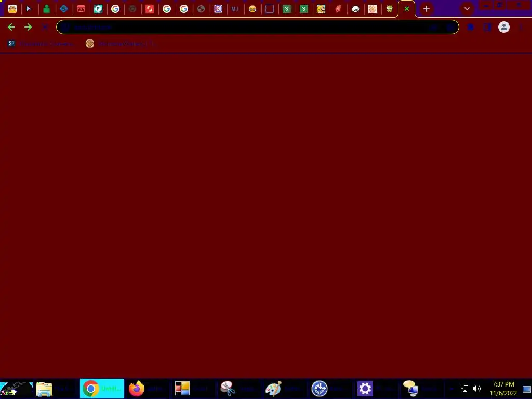Switch to the red feather icon tab
This screenshot has height=399, width=532.
(x=338, y=9)
